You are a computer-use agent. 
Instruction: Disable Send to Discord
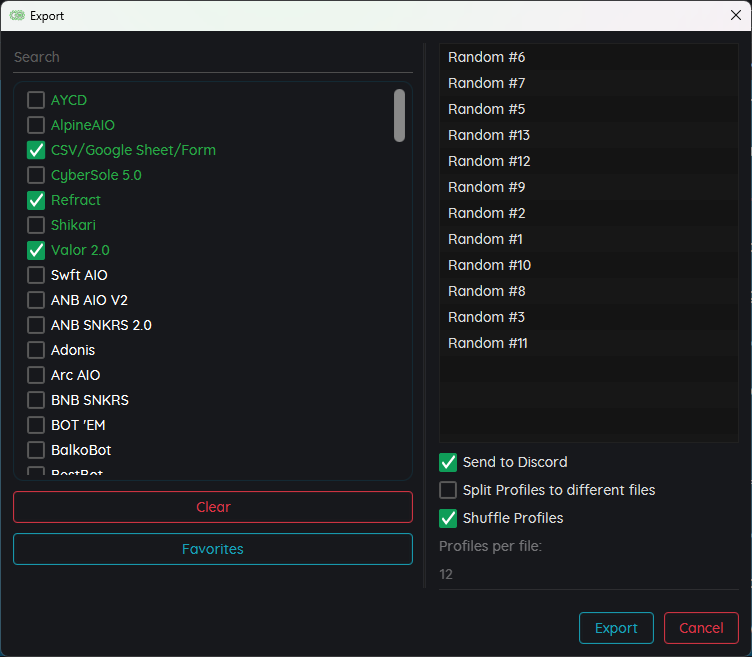pos(448,462)
